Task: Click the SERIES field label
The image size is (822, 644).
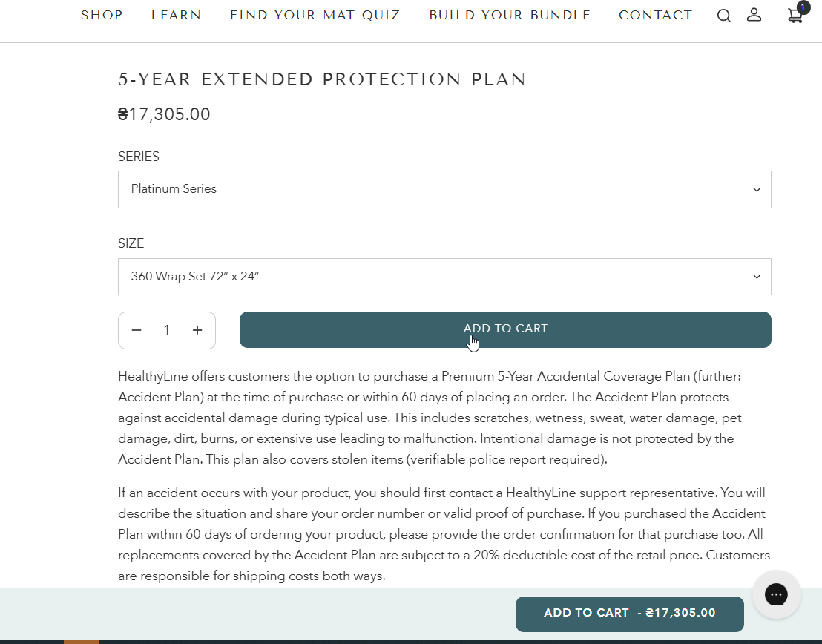Action: click(139, 157)
